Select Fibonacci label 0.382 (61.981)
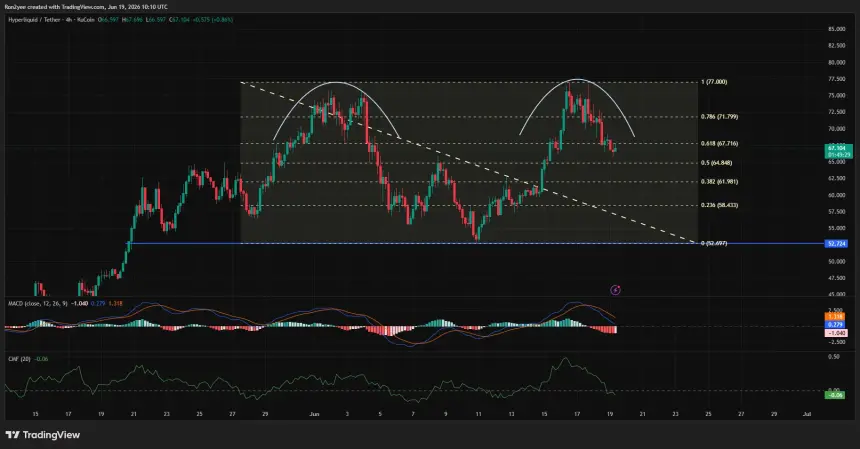The image size is (860, 449). pyautogui.click(x=719, y=181)
